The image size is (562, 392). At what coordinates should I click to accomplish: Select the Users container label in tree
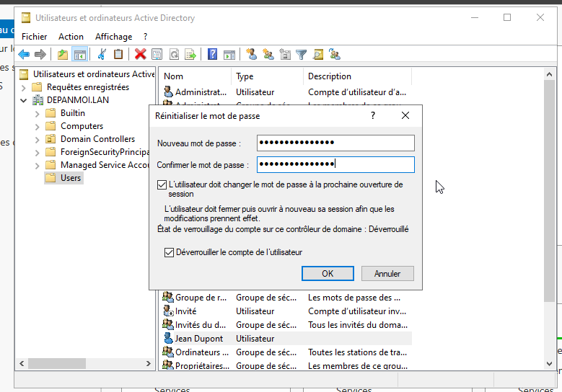(71, 177)
